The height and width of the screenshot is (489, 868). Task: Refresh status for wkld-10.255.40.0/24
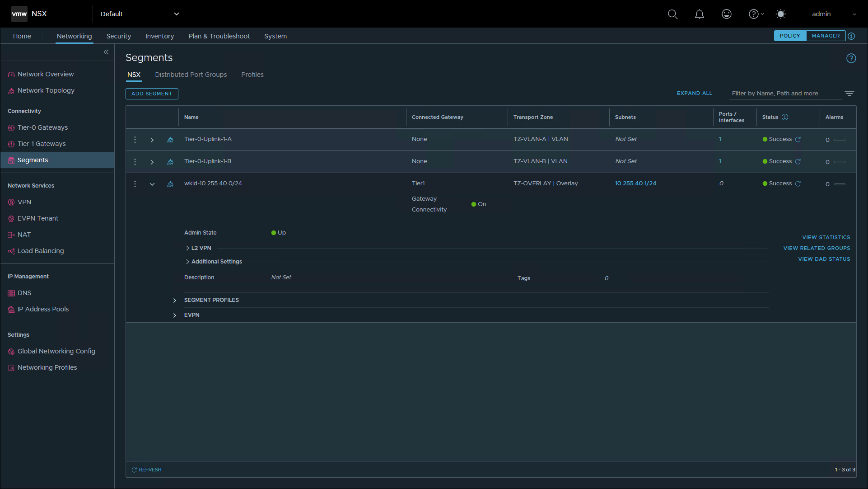coord(798,183)
